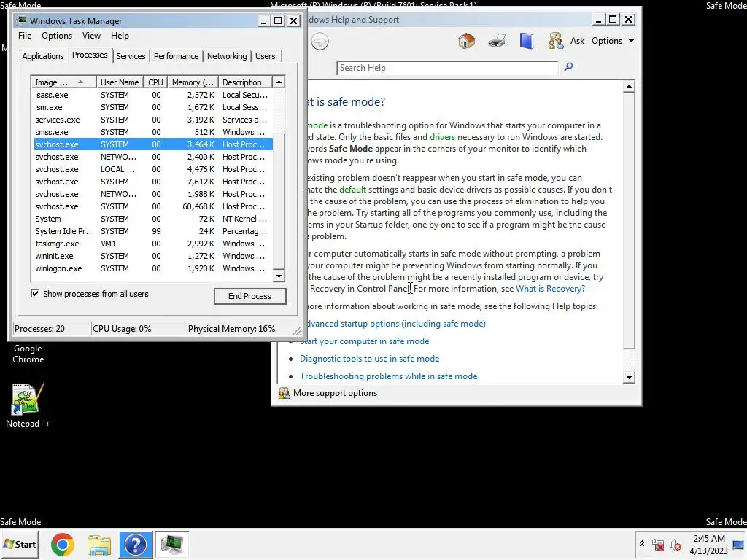The height and width of the screenshot is (560, 747).
Task: Sort by the Image Name column header
Action: point(63,82)
